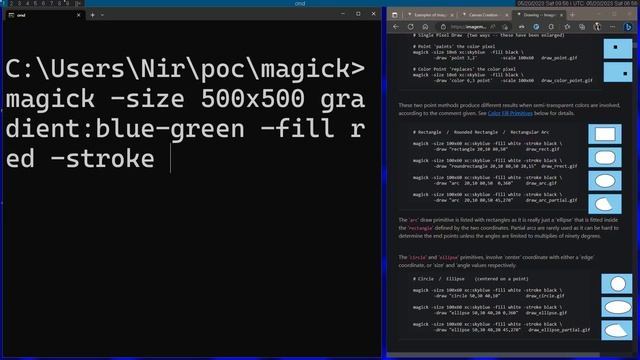Maximize the Windows Terminal window
Viewport: 640px width, 360px height.
(358, 14)
